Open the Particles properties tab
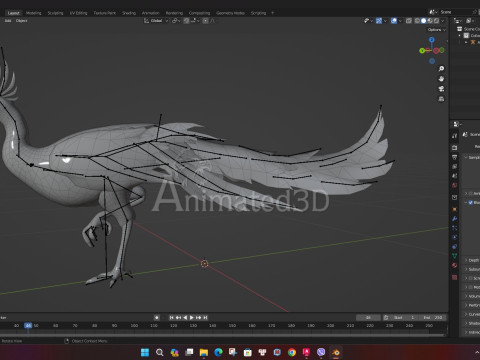The width and height of the screenshot is (480, 360). point(455,228)
